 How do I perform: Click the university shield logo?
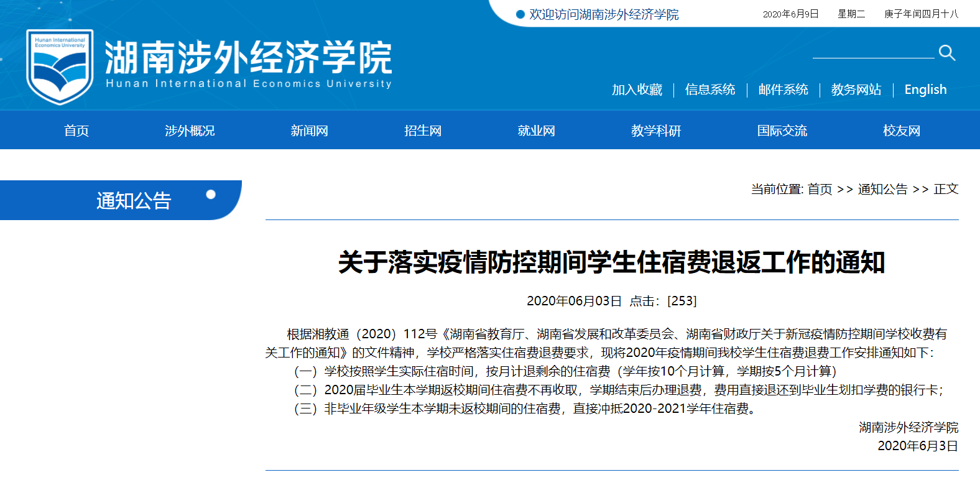point(60,67)
